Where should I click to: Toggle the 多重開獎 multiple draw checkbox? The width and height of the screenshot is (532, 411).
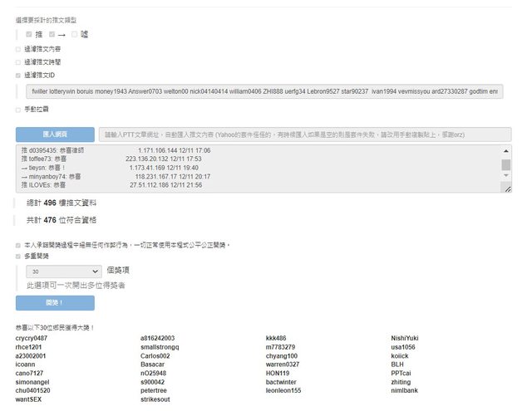[18, 257]
